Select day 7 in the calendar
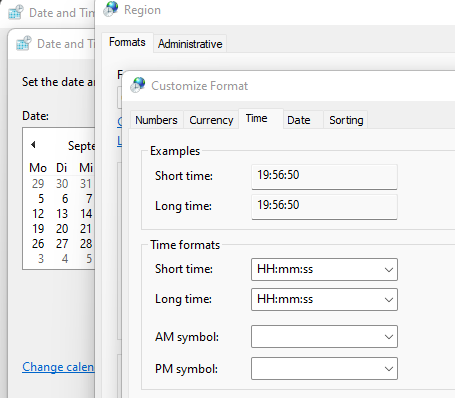Viewport: 455px width, 398px height. click(89, 199)
